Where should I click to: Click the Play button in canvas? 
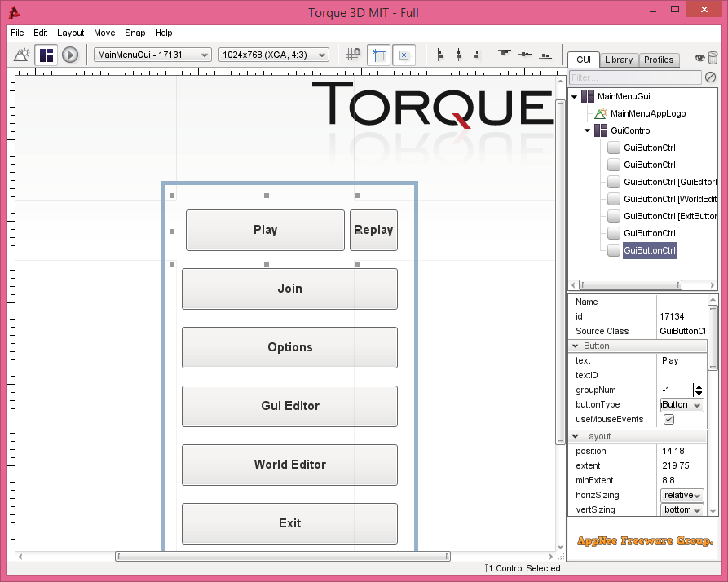pos(265,230)
